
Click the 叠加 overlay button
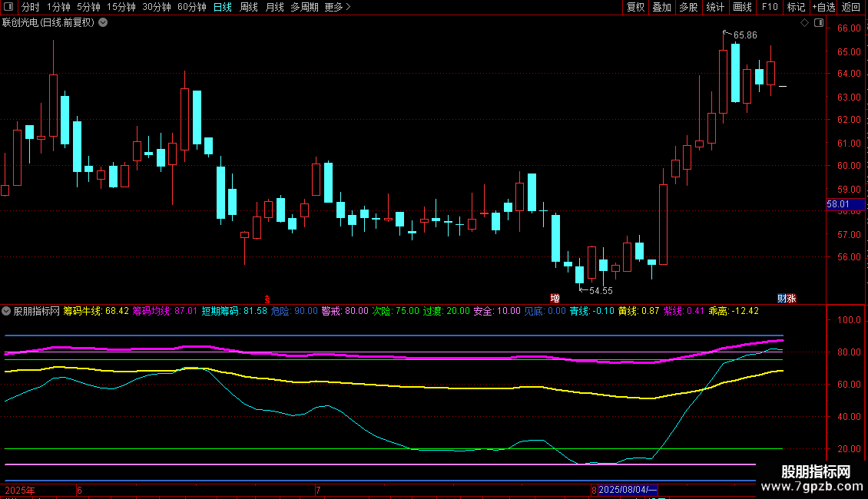pyautogui.click(x=661, y=8)
